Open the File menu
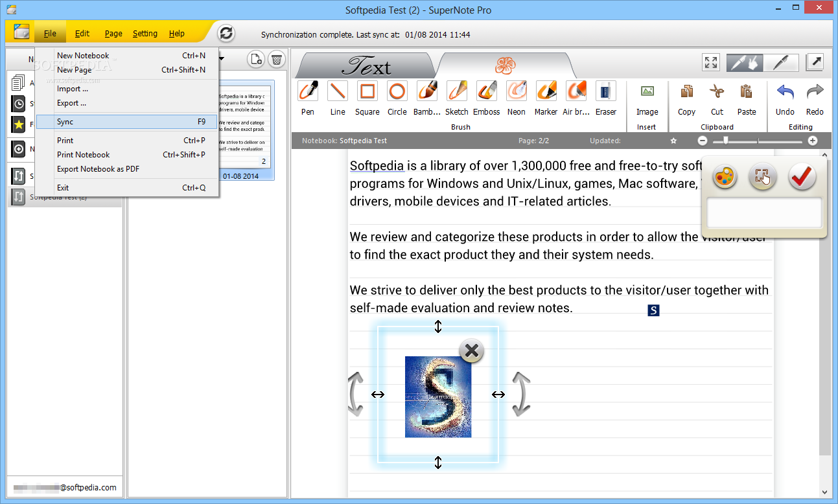 pos(50,34)
